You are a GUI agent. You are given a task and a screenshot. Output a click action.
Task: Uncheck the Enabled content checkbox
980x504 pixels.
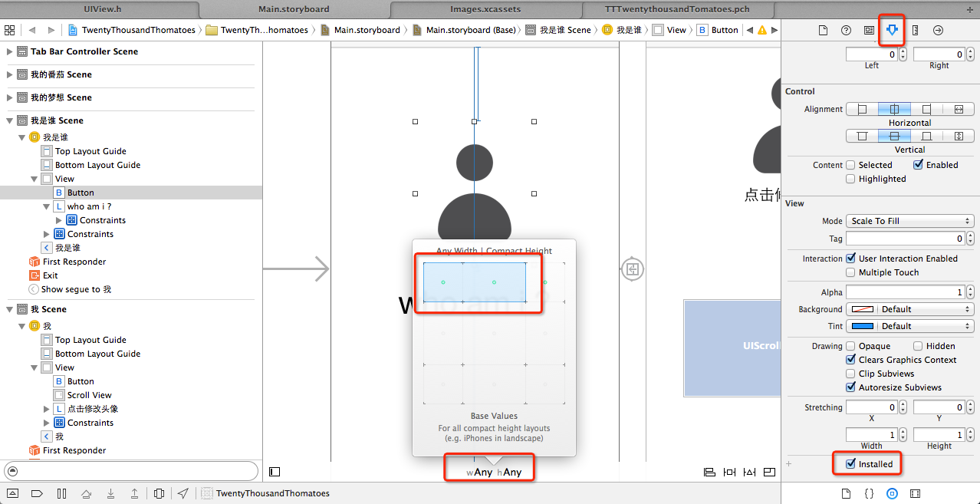click(919, 165)
